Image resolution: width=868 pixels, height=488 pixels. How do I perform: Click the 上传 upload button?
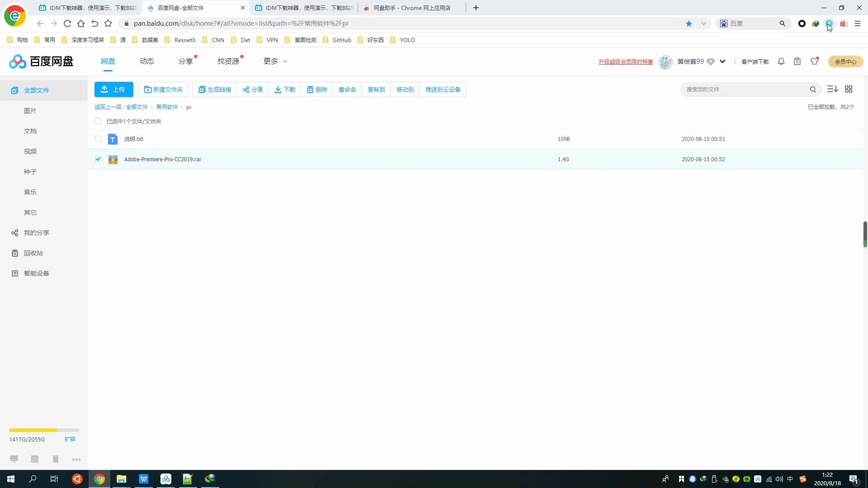113,89
